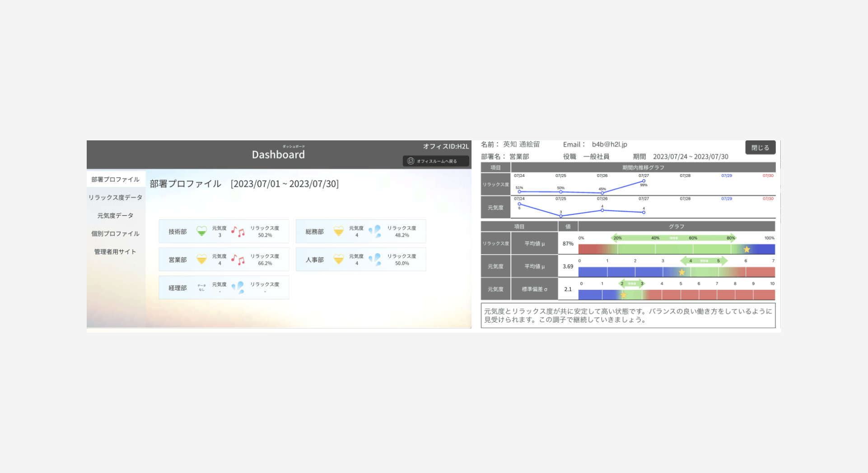Go to 管理者用サイト from the sidebar
868x473 pixels.
click(x=116, y=251)
